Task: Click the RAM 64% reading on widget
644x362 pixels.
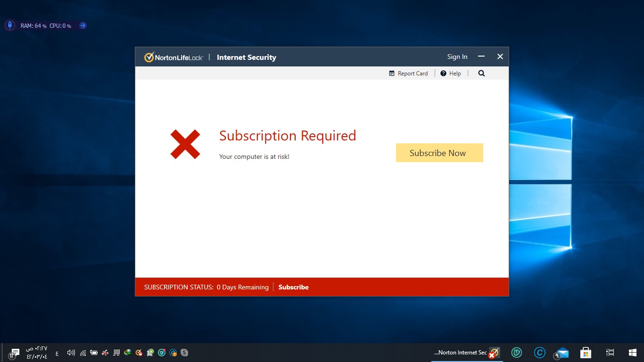Action: click(x=33, y=26)
